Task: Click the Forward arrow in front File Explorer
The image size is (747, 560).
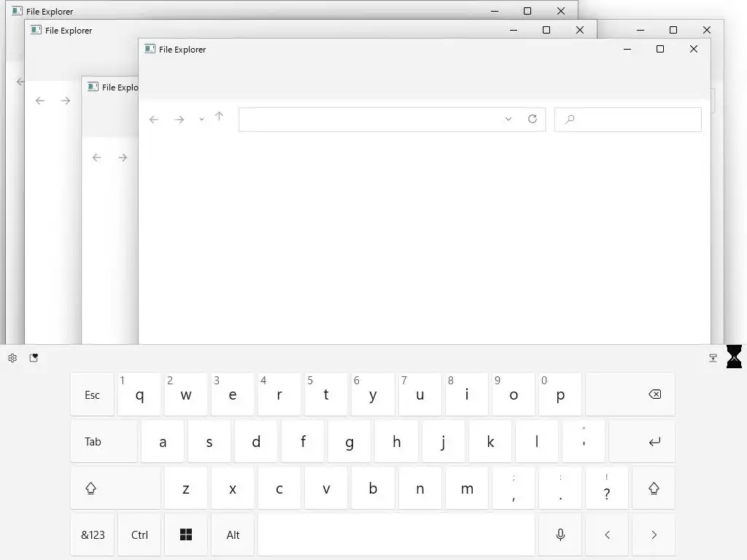Action: (x=179, y=120)
